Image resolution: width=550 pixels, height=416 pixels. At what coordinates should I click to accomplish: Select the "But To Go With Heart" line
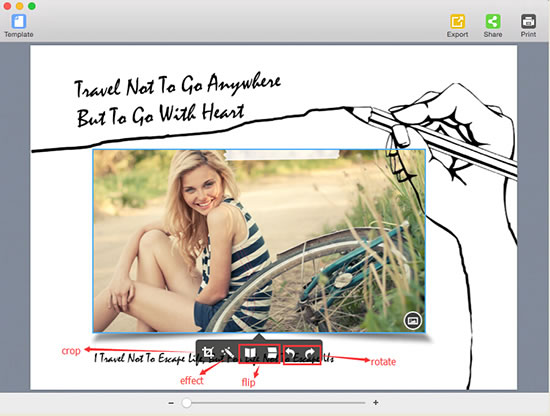point(160,116)
